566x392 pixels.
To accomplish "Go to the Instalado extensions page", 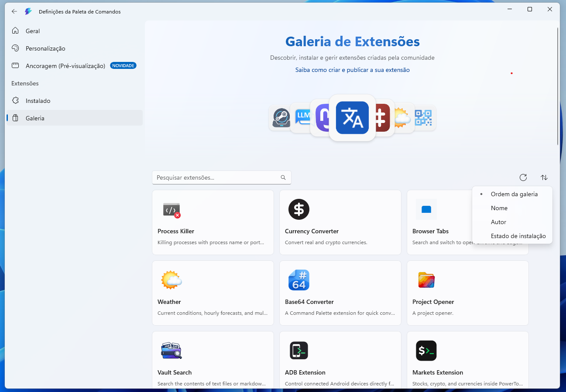I will coord(75,101).
